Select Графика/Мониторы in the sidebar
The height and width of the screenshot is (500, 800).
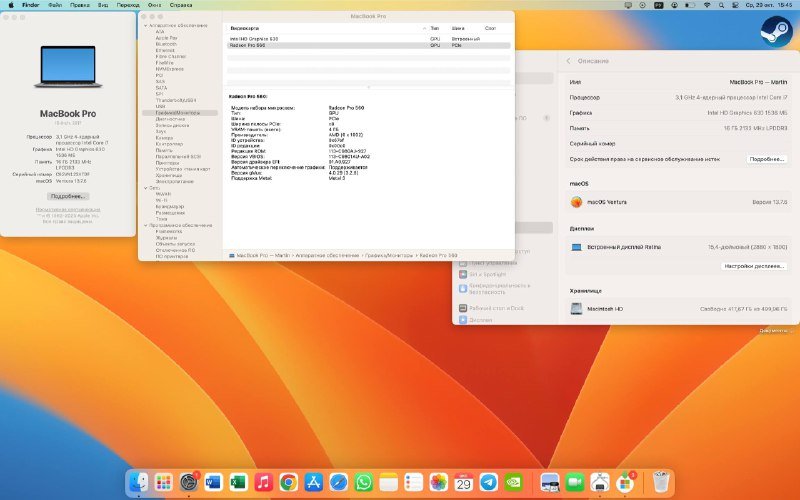178,113
